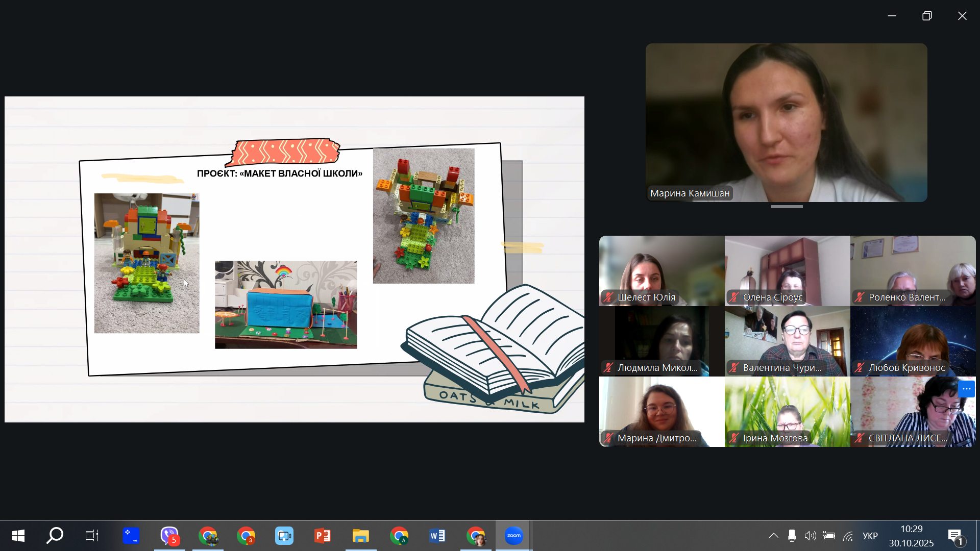
Task: Click Любов Кривонос participant tile
Action: coord(913,341)
